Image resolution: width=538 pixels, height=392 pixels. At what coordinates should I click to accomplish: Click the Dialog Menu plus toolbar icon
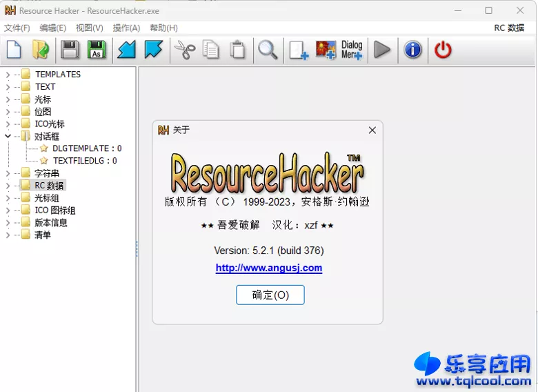[352, 50]
